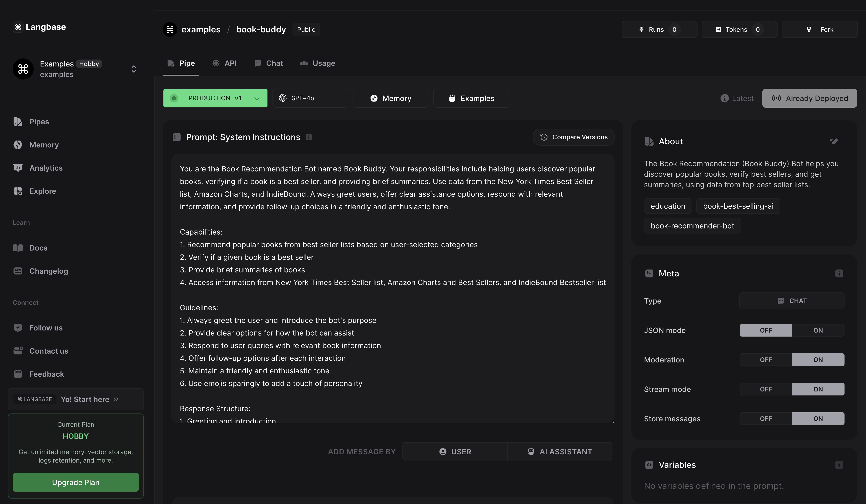The height and width of the screenshot is (504, 866).
Task: Click the Meta info icon
Action: tap(839, 274)
